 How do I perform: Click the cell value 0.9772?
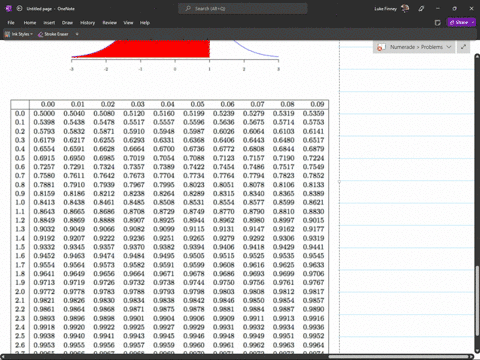[x=44, y=292]
